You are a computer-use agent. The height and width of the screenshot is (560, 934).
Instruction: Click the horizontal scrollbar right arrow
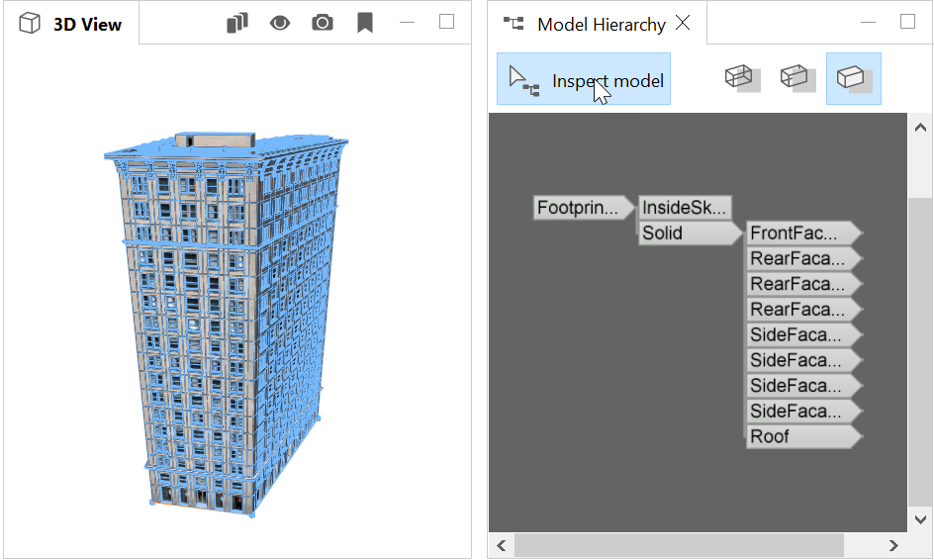coord(893,545)
